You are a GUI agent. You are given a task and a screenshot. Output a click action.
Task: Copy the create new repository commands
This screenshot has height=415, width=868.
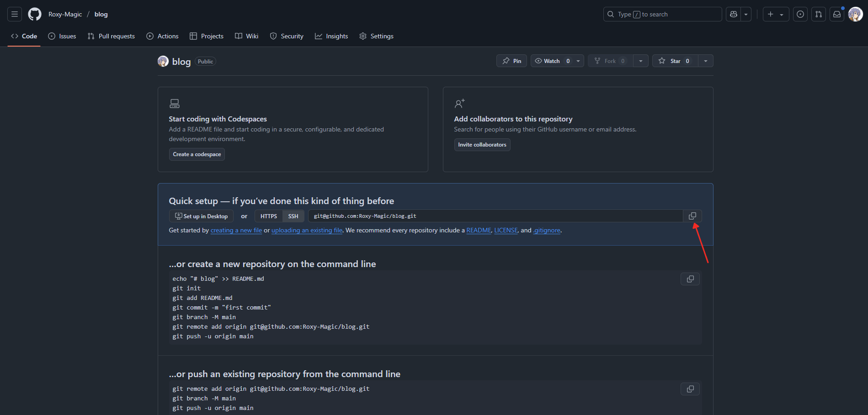pyautogui.click(x=690, y=279)
